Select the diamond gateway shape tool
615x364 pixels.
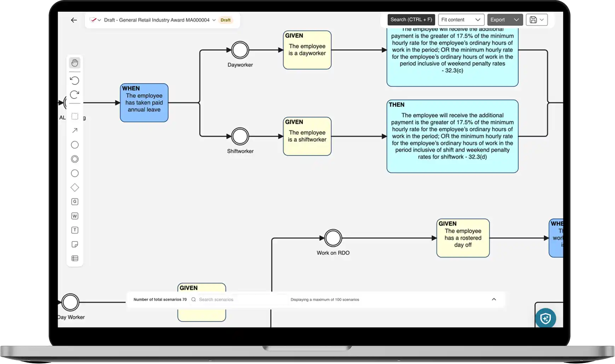75,187
